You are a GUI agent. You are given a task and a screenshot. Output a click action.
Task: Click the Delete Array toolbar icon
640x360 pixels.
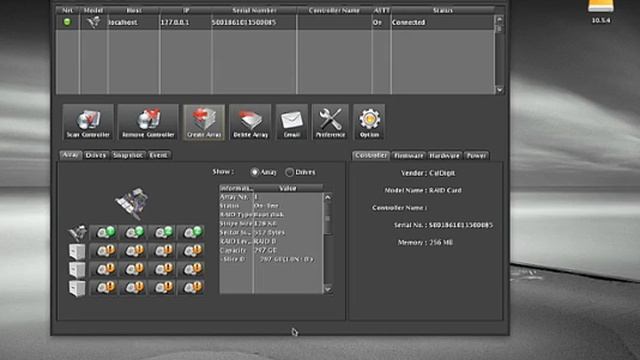(250, 122)
